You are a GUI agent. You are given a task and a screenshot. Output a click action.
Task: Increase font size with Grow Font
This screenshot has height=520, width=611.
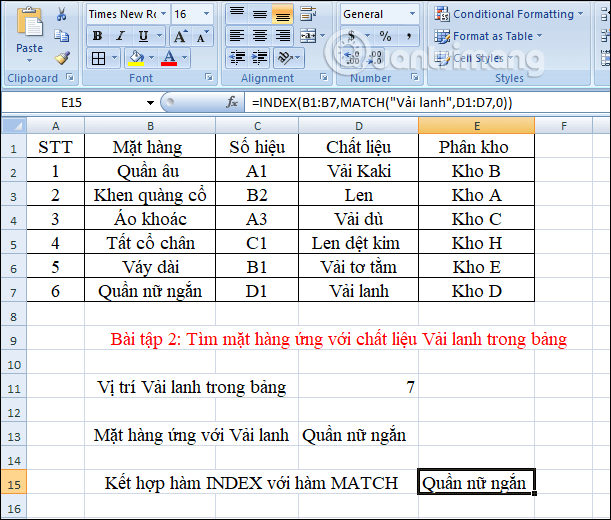pyautogui.click(x=180, y=36)
